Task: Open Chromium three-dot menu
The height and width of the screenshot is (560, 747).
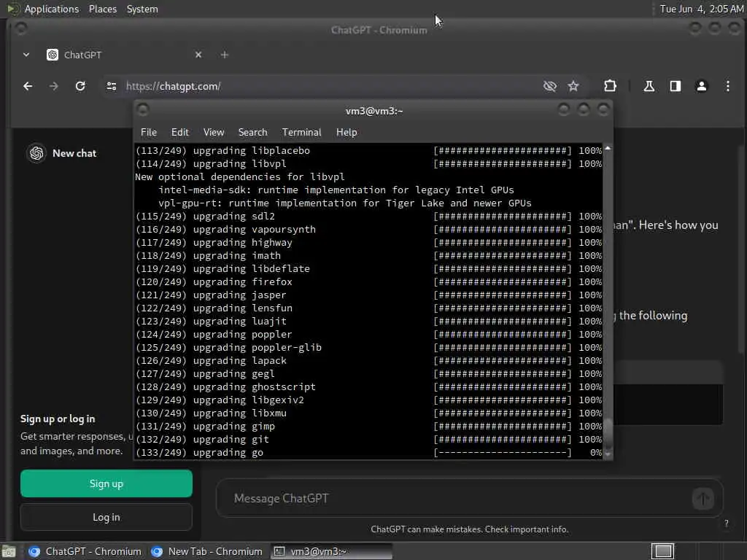Action: [727, 86]
